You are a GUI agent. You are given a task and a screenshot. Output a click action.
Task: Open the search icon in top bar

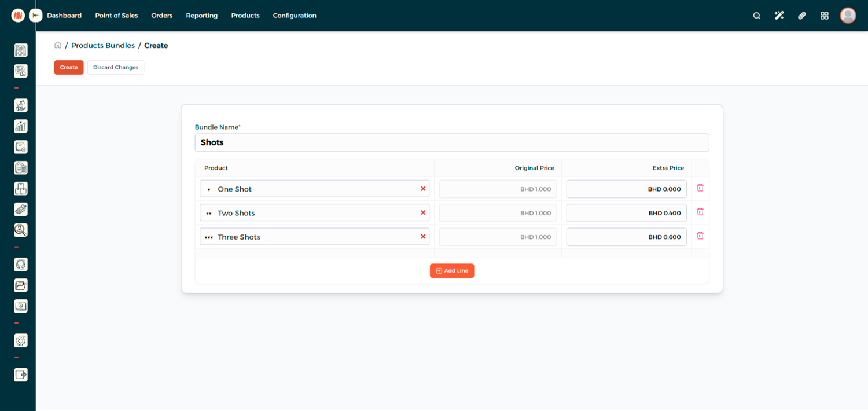pos(756,16)
